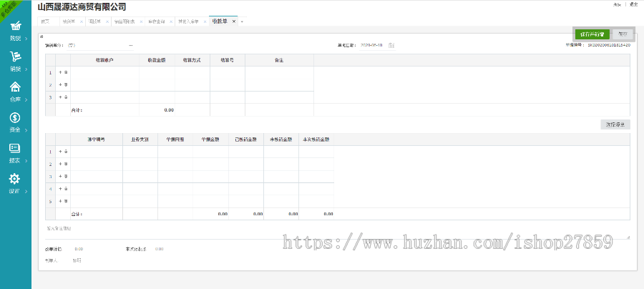
Task: Select the 收款单 tab
Action: click(x=220, y=21)
